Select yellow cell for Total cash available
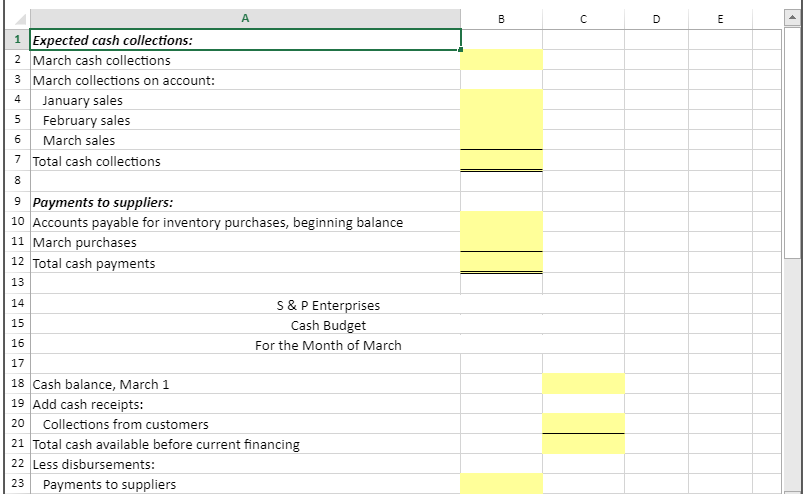This screenshot has width=807, height=502. point(583,444)
